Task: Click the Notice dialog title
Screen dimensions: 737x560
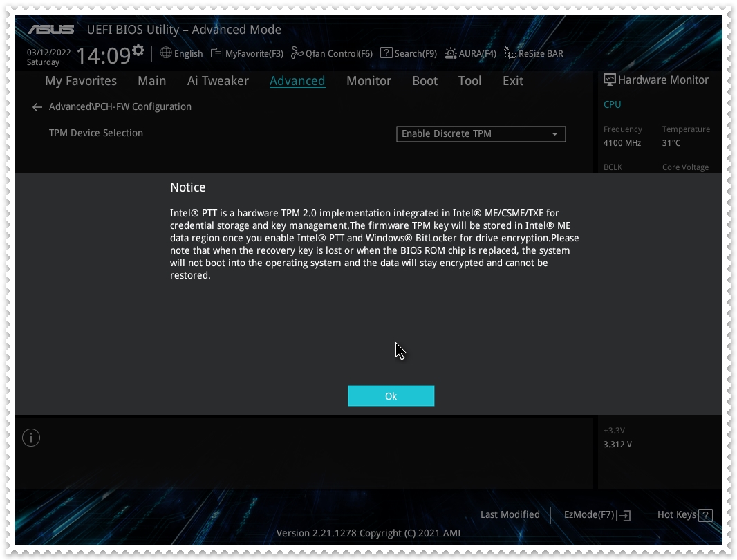Action: coord(188,187)
